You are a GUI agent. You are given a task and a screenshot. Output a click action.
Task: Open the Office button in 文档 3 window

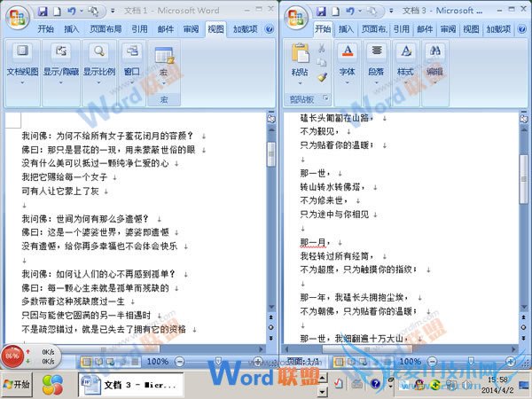(x=296, y=18)
